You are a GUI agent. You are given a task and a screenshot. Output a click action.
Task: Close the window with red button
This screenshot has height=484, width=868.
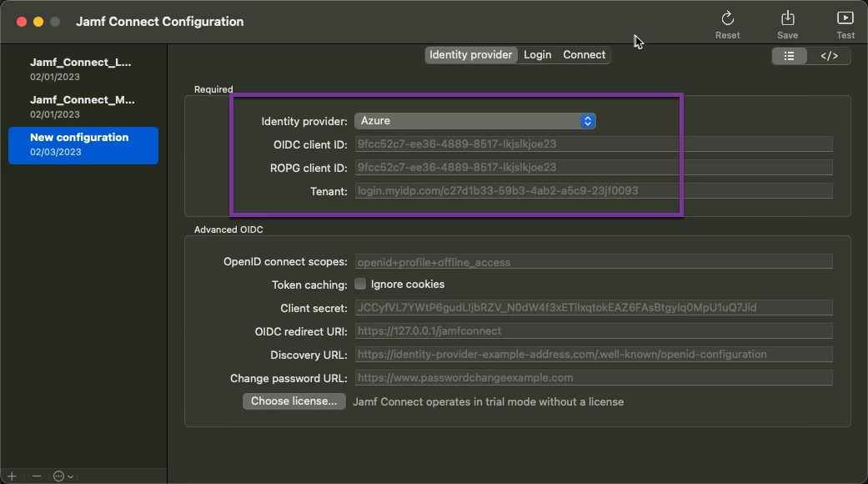pyautogui.click(x=22, y=22)
